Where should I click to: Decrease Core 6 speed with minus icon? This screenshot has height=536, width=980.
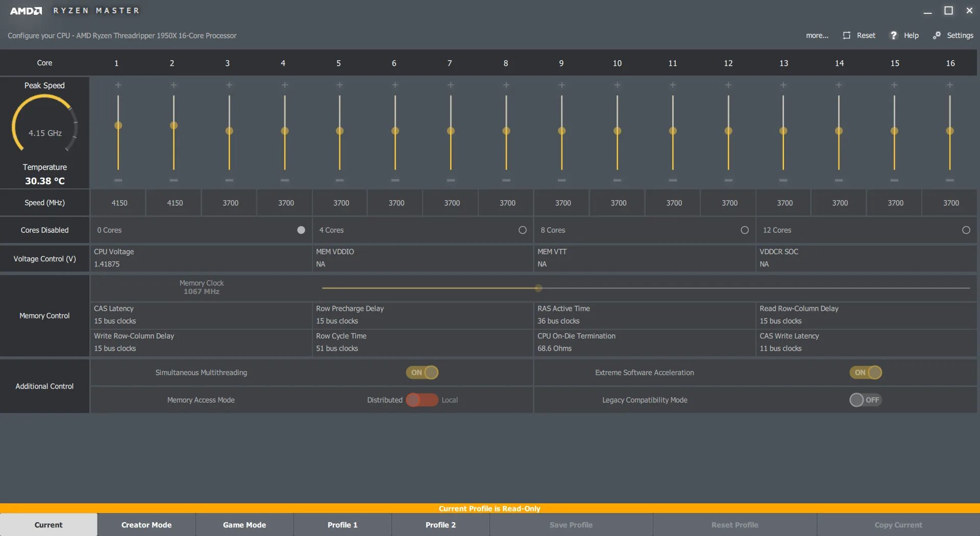click(x=395, y=180)
